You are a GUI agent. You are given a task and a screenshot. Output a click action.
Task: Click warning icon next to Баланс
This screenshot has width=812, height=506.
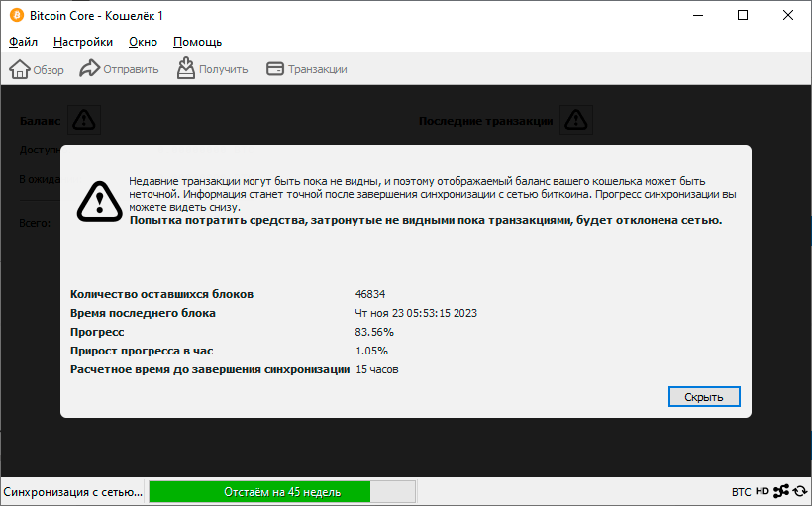click(84, 120)
